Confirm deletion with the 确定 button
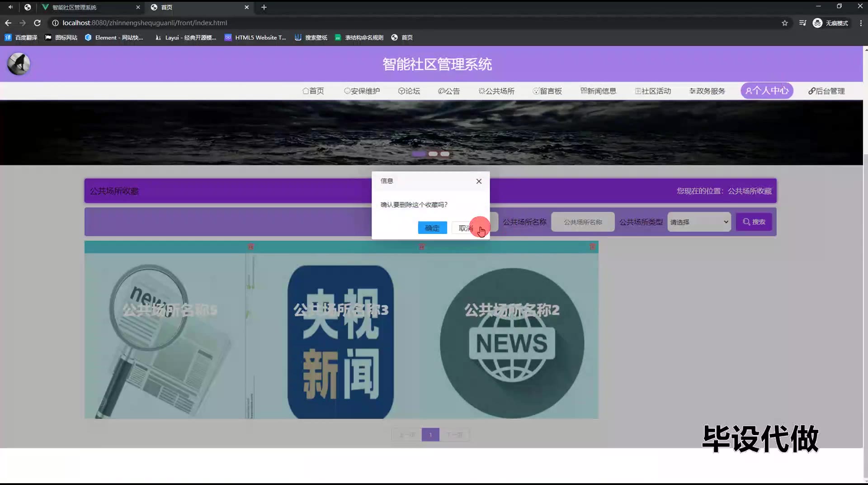Image resolution: width=868 pixels, height=485 pixels. (x=432, y=228)
